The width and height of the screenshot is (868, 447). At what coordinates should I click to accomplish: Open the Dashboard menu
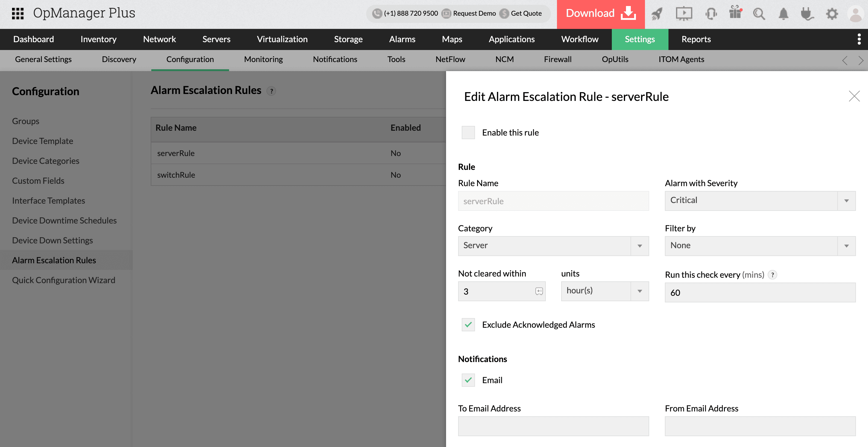pos(34,39)
